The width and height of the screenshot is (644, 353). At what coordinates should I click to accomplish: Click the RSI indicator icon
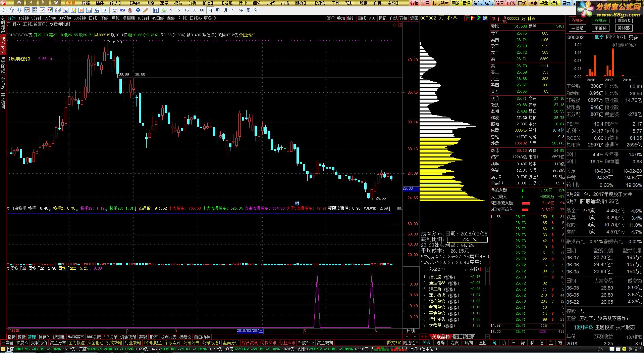click(122, 10)
